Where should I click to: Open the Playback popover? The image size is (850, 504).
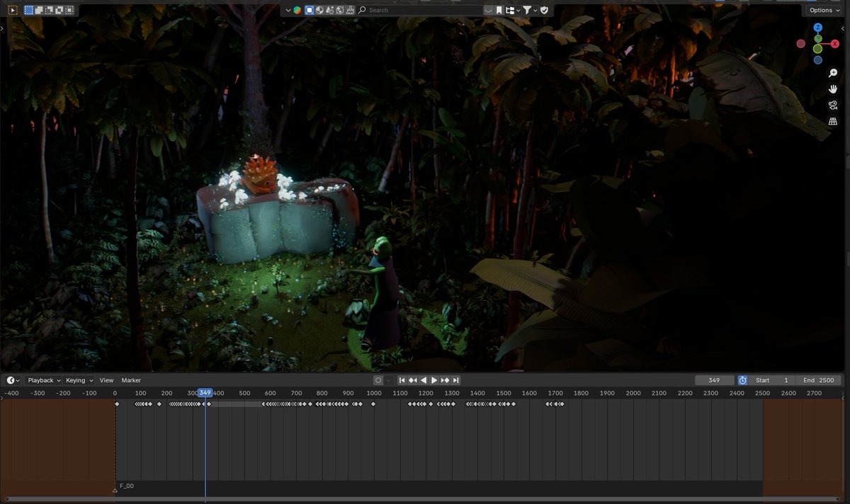(44, 380)
